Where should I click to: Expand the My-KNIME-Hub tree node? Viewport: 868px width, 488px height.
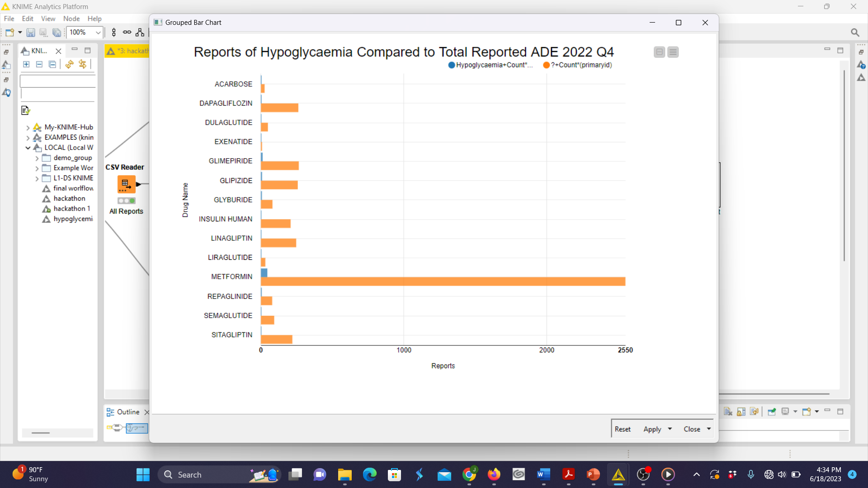coord(28,127)
